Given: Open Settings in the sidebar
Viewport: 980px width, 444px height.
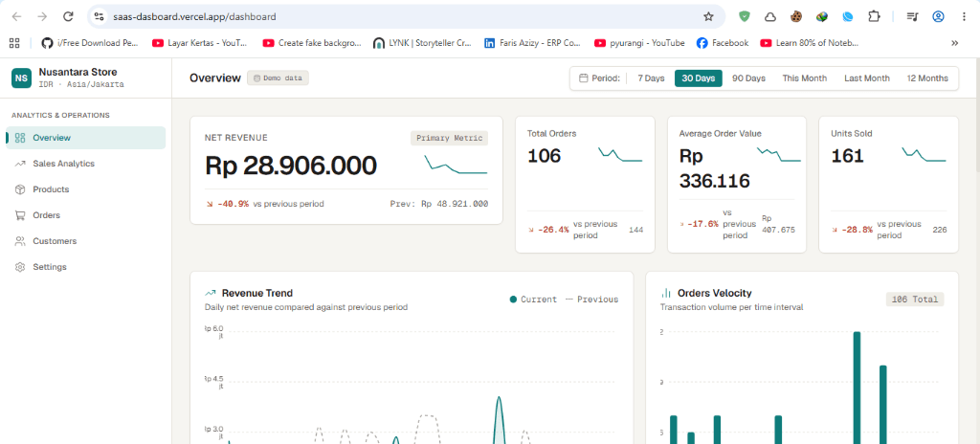Looking at the screenshot, I should pyautogui.click(x=85, y=266).
